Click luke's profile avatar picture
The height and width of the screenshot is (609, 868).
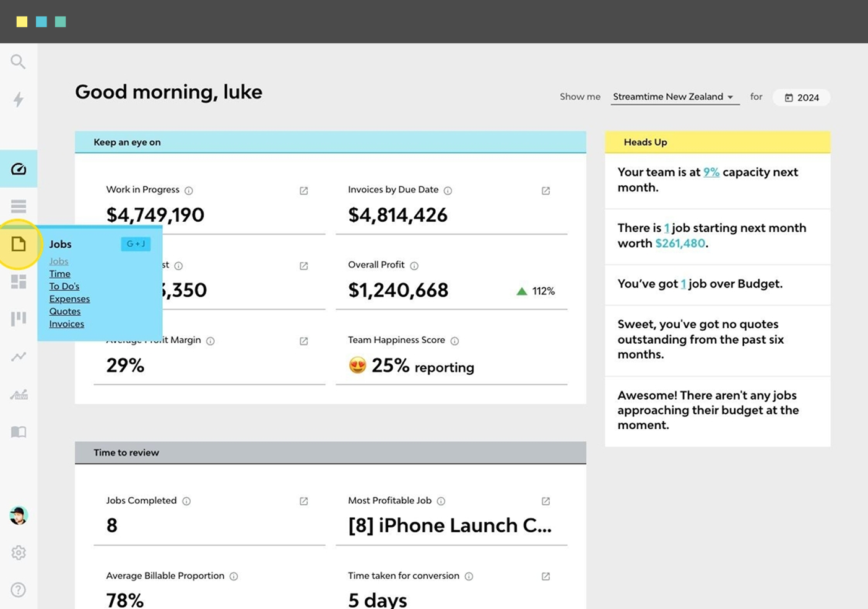click(18, 515)
